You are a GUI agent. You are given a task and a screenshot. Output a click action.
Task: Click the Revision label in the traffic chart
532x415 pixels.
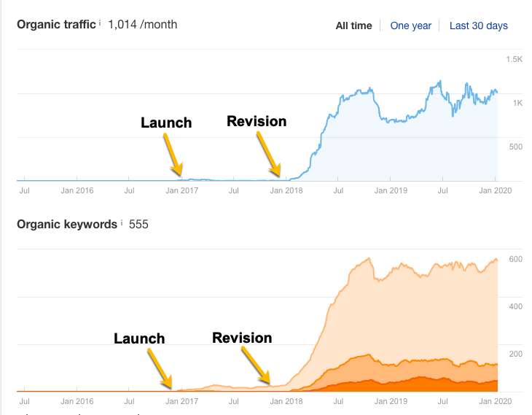click(x=257, y=121)
